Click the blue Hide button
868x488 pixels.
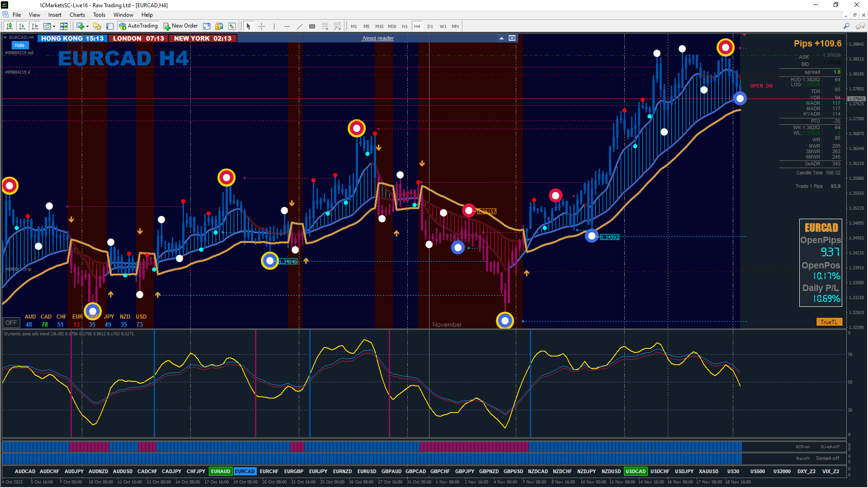point(19,45)
